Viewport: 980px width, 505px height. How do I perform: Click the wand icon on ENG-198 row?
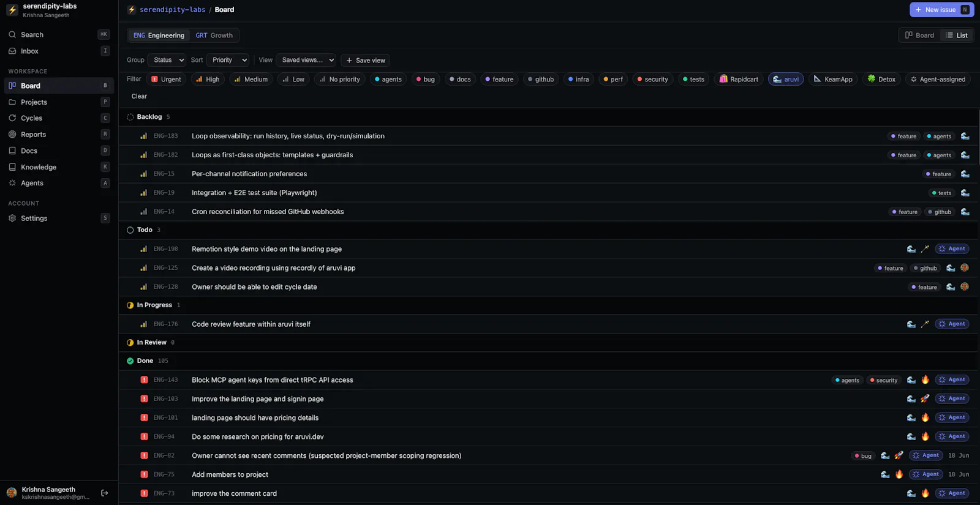coord(925,249)
